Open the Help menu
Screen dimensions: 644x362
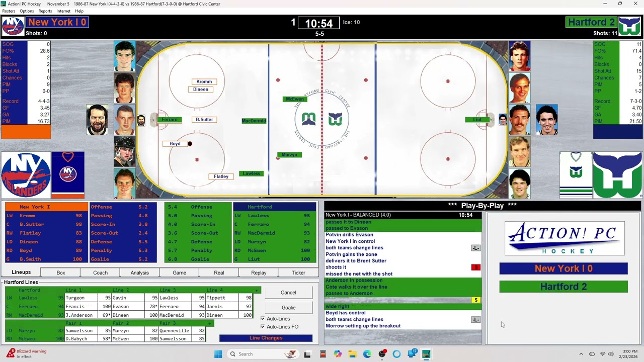point(79,11)
